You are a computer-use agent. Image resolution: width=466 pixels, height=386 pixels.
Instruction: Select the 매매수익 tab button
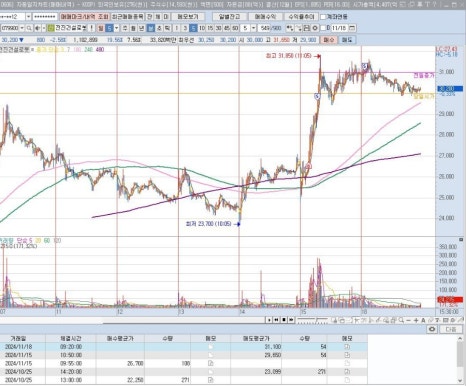pos(265,17)
